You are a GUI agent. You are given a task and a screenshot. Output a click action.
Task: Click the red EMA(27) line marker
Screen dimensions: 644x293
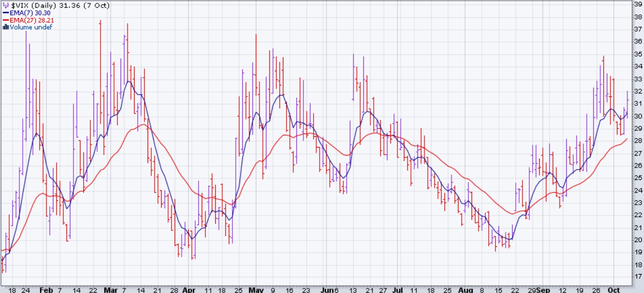[6, 20]
